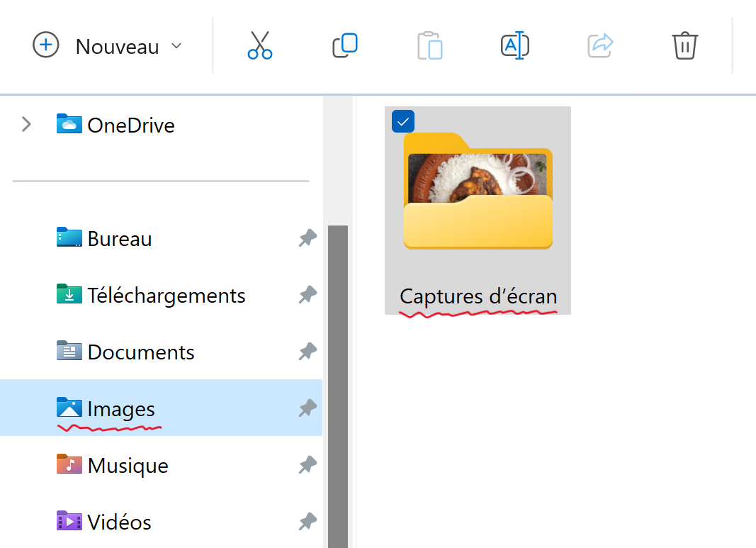Uncheck the Captures d'écran selection checkbox
Screen dimensions: 756x548
[x=402, y=121]
